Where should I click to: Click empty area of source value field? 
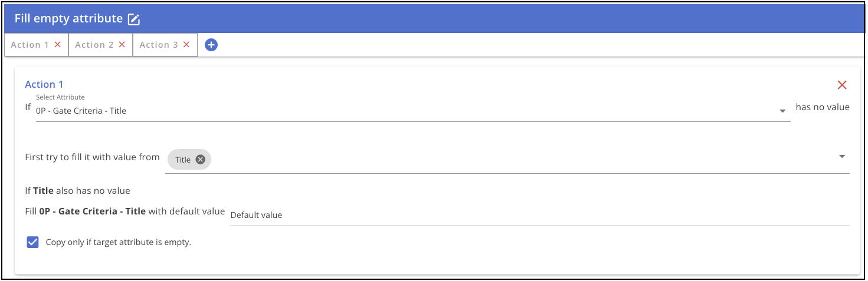tap(519, 160)
